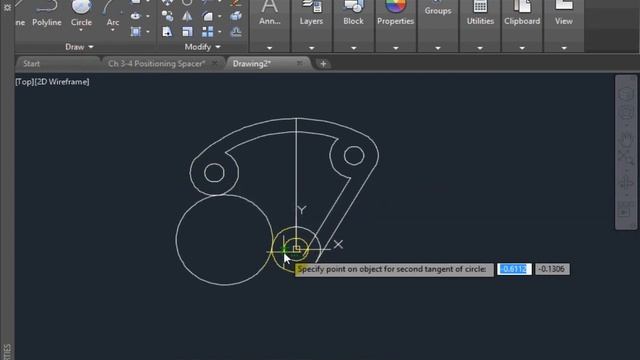Viewport: 640px width, 360px height.
Task: Select the Mirror tool in Modify panel
Action: click(x=187, y=16)
